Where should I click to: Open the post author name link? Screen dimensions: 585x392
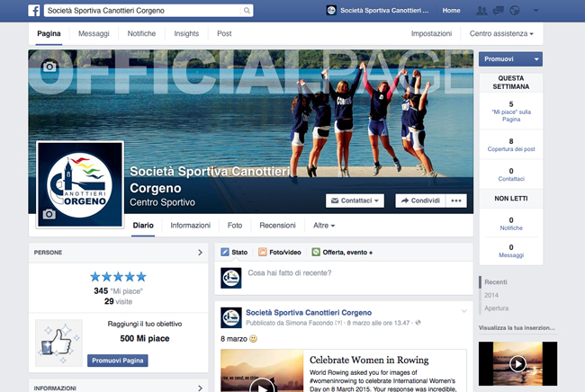309,312
